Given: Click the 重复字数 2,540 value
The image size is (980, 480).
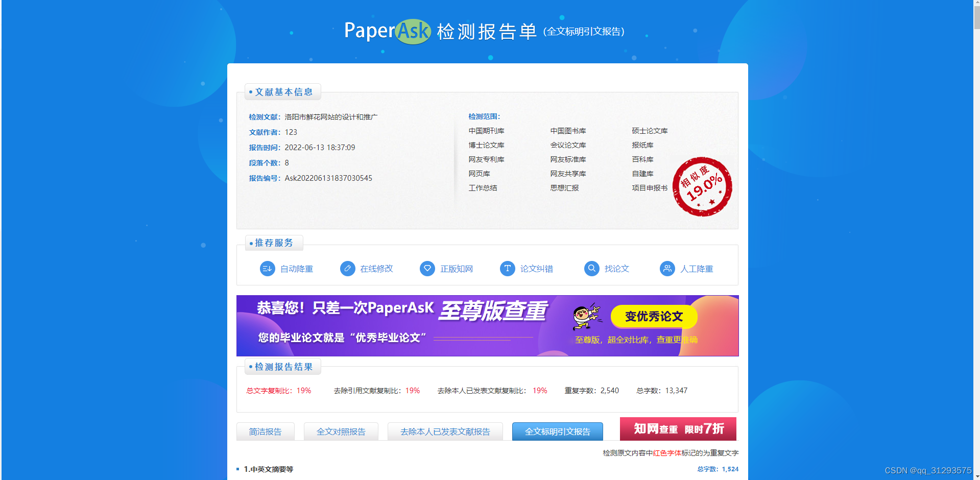Looking at the screenshot, I should [x=610, y=391].
